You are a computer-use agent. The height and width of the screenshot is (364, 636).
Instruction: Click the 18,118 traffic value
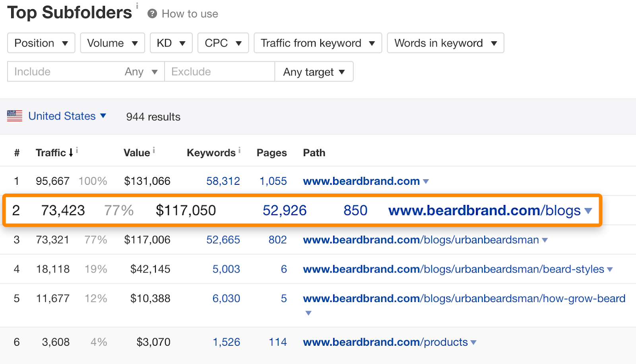tap(52, 269)
